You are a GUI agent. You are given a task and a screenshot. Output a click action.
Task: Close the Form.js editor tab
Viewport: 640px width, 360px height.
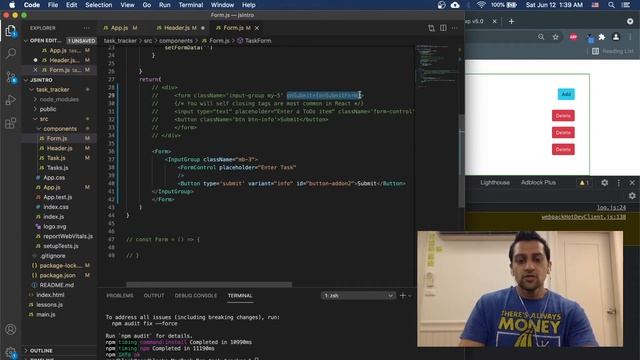257,28
